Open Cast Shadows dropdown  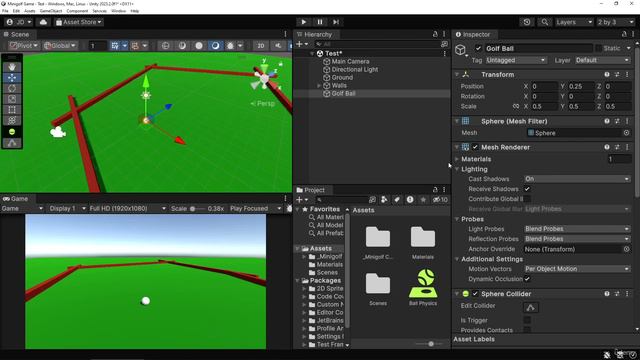(577, 179)
